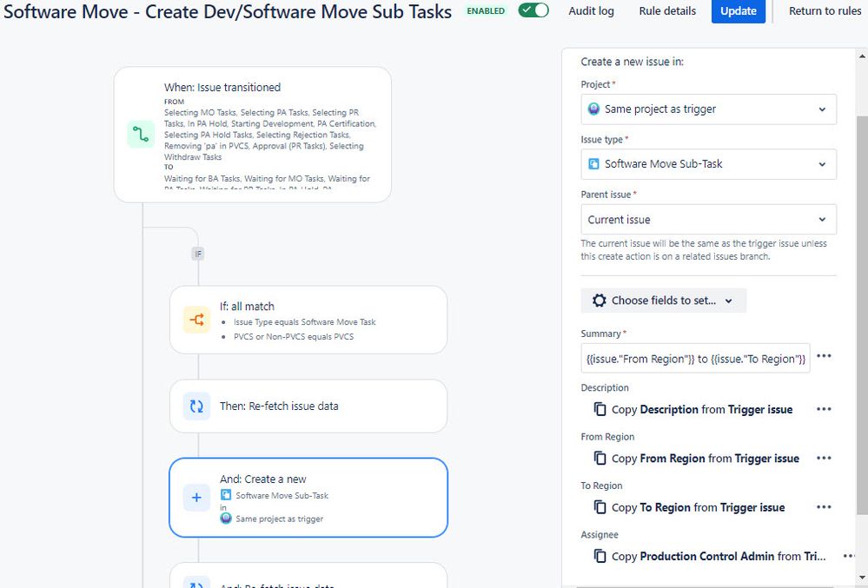Click the first Re-fetch issue data refresh icon

(x=196, y=406)
